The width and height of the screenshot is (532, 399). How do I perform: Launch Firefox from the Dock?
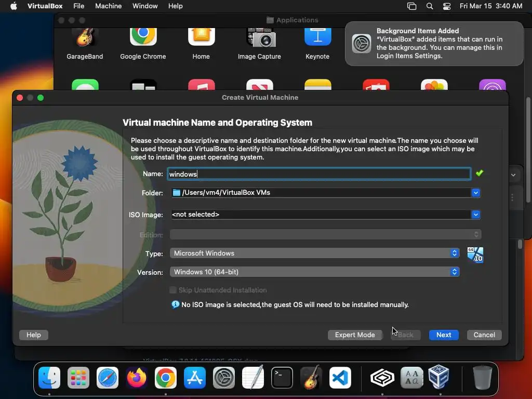(x=137, y=378)
